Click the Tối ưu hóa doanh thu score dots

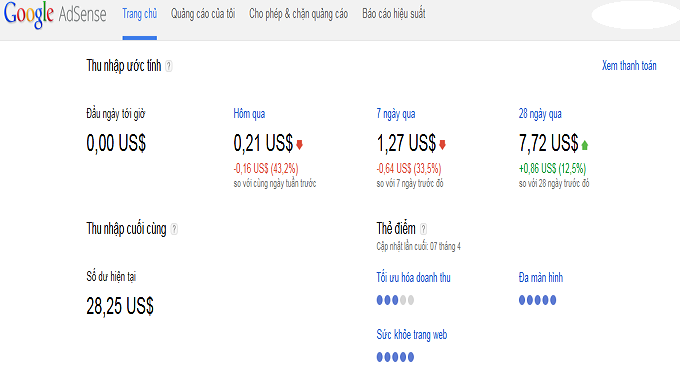[x=395, y=300]
